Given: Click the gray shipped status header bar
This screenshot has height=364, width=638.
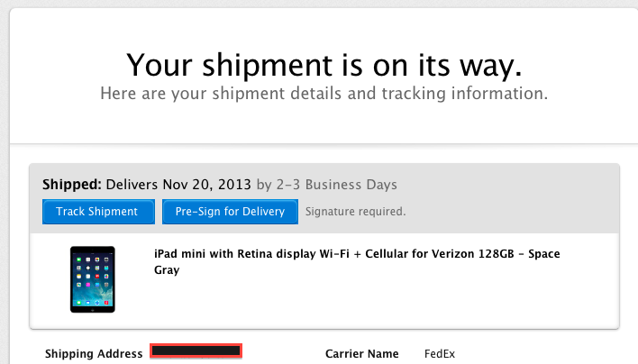Looking at the screenshot, I should pos(324,198).
